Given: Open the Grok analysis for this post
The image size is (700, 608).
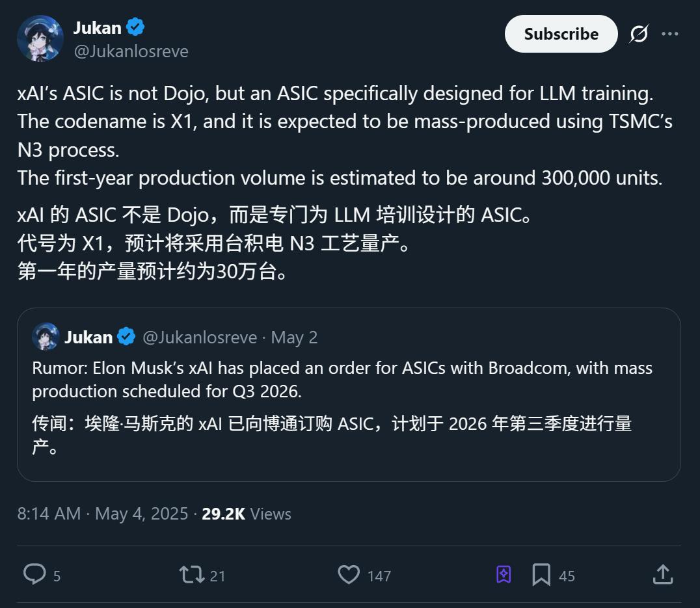Looking at the screenshot, I should click(639, 34).
